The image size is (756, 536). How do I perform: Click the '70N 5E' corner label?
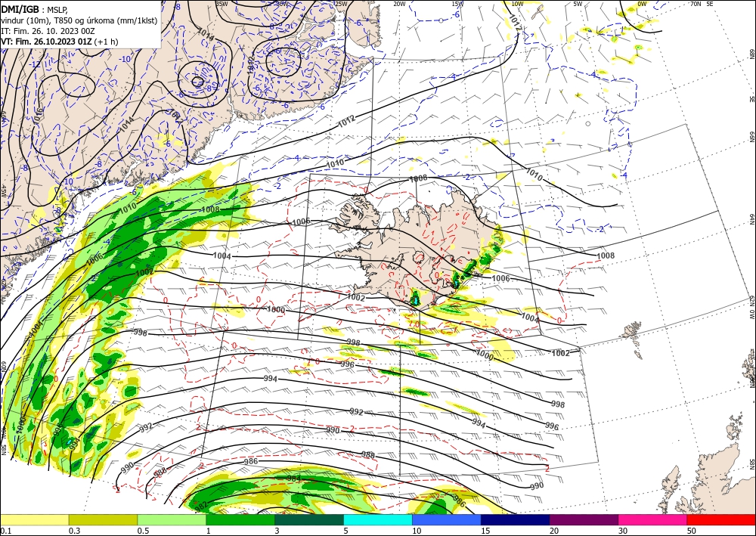pyautogui.click(x=702, y=3)
